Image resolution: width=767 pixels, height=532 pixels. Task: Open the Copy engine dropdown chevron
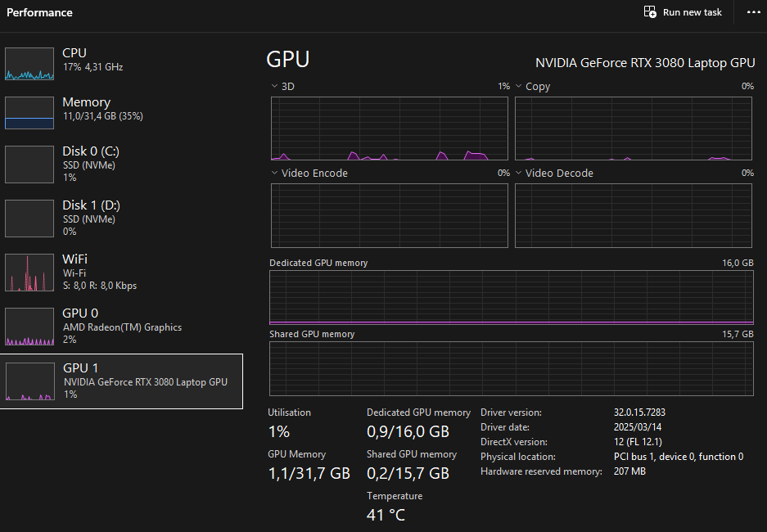(x=519, y=86)
